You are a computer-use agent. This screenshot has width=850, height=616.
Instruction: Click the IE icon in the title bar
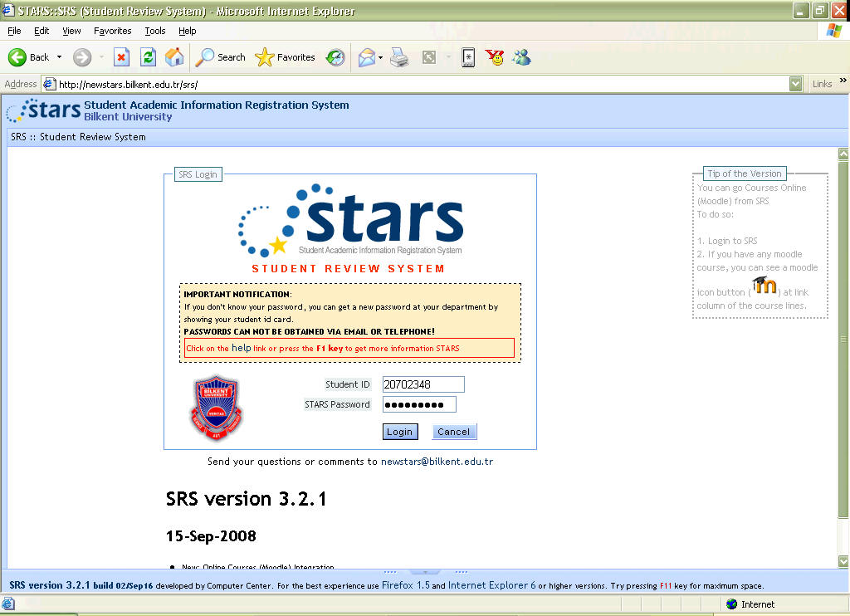pos(8,10)
